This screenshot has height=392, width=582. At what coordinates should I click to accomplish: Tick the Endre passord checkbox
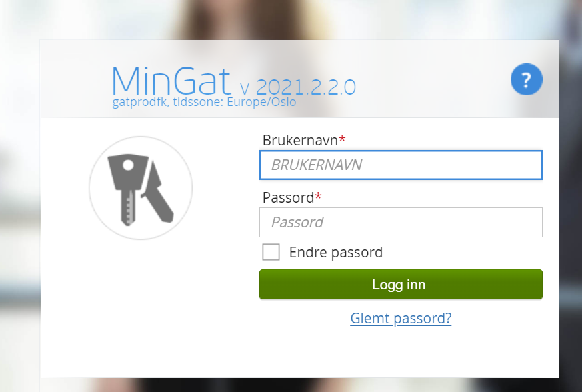(271, 252)
